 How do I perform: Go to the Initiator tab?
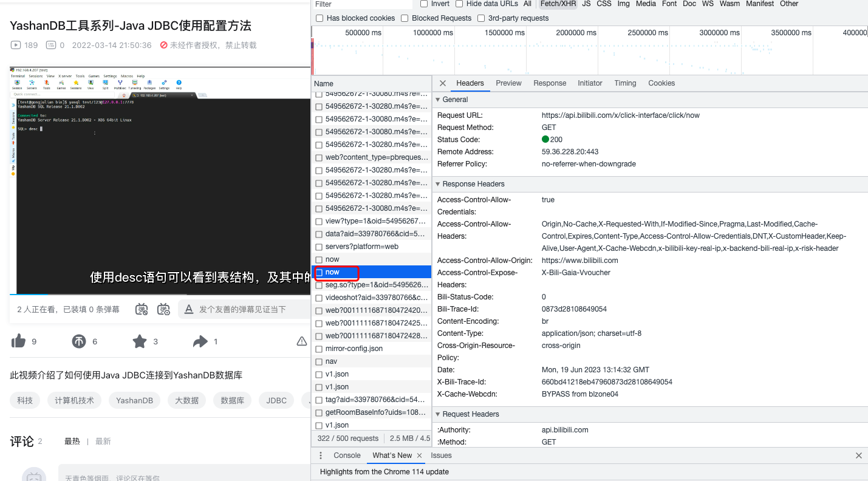[x=590, y=83]
